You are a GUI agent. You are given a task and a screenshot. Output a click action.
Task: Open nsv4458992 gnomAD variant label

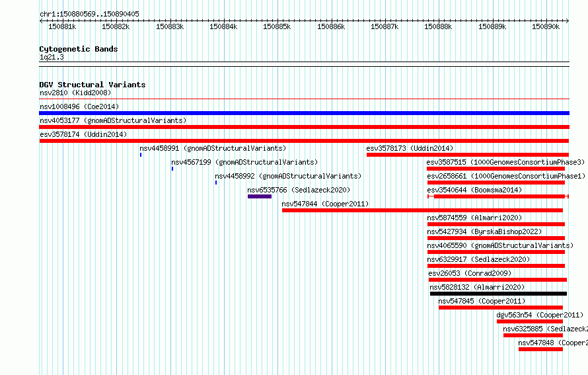pos(288,176)
